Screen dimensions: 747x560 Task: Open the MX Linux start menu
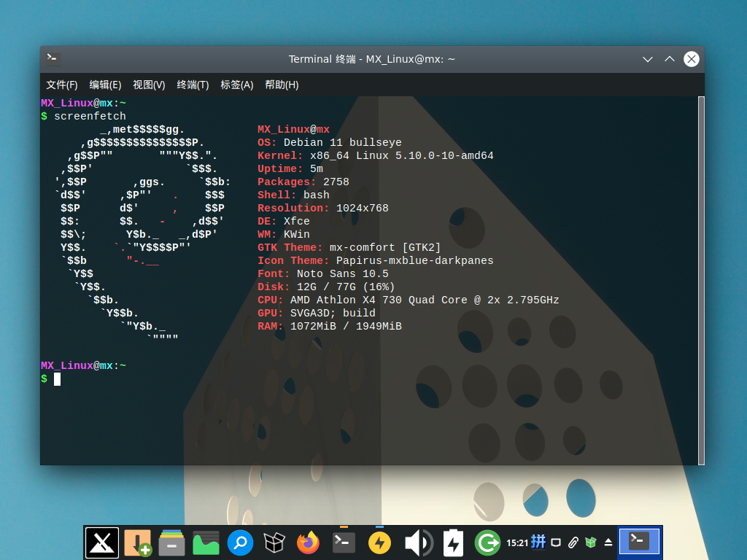coord(102,542)
